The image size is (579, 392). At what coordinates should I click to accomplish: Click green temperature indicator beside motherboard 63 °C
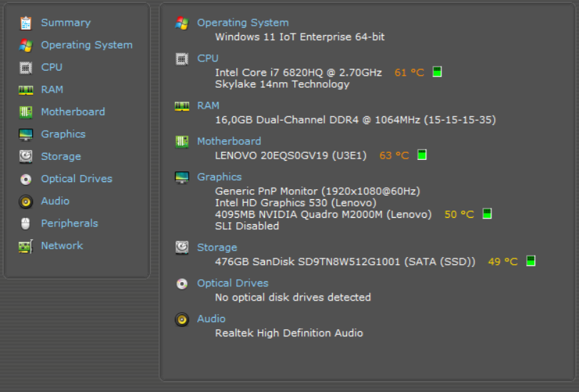point(422,155)
